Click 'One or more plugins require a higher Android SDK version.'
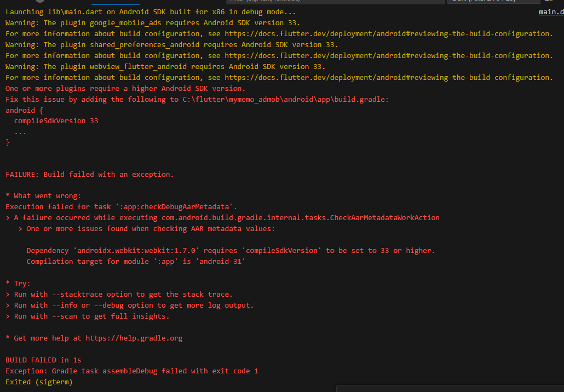Image resolution: width=564 pixels, height=392 pixels. click(125, 89)
